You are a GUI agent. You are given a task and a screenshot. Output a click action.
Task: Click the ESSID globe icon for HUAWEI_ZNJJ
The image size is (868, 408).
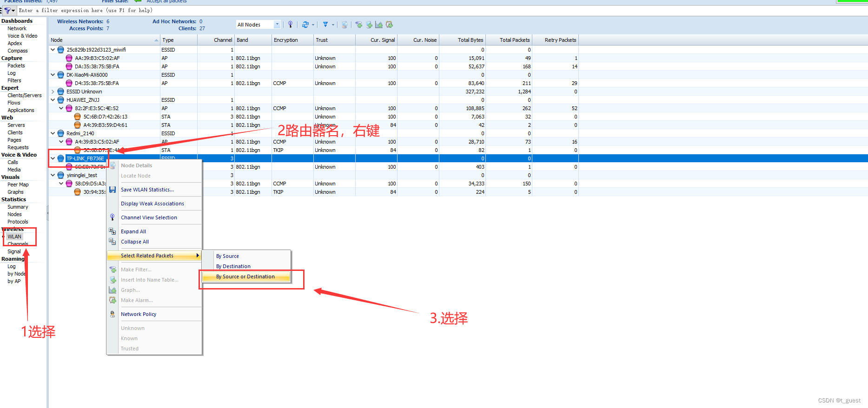click(61, 100)
